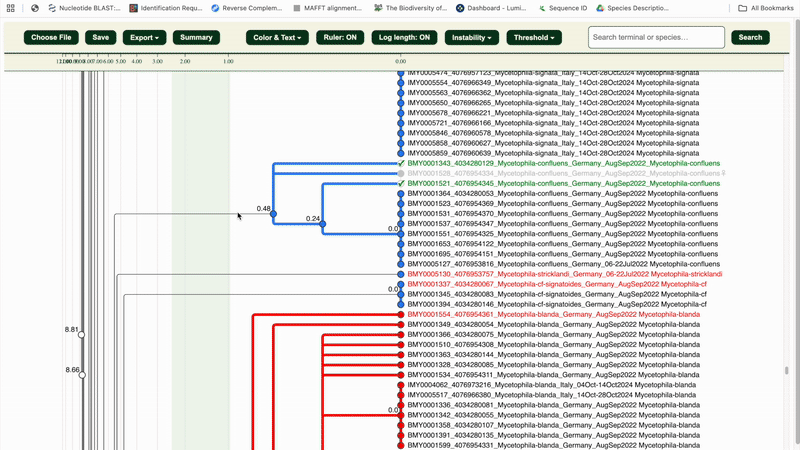Open the Export dropdown menu

[145, 38]
